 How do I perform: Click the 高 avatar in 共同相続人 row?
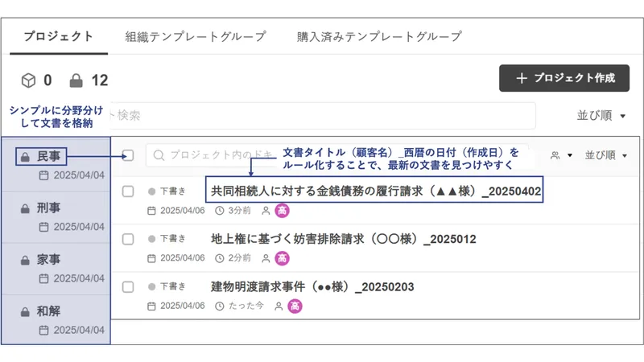point(283,211)
